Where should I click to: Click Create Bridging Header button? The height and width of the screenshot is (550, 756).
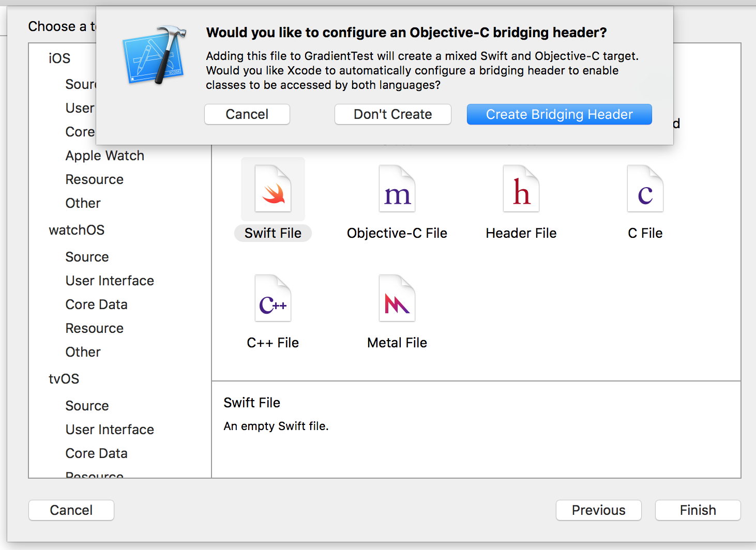(x=559, y=114)
